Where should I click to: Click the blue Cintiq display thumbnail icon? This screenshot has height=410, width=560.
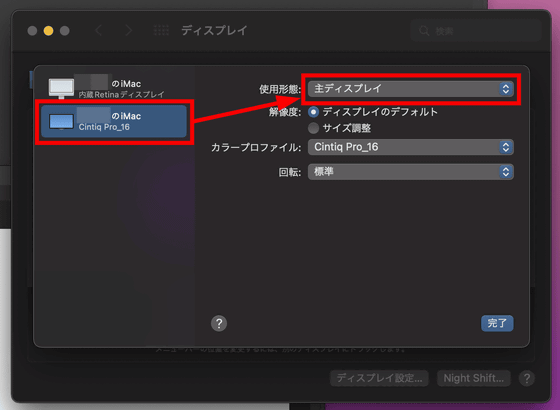61,122
